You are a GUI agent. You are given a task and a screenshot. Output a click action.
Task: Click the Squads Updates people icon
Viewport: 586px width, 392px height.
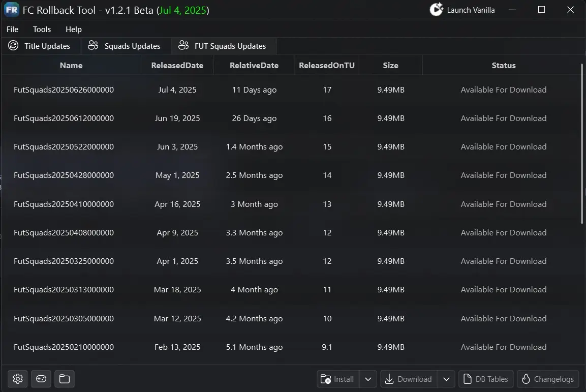pyautogui.click(x=93, y=46)
